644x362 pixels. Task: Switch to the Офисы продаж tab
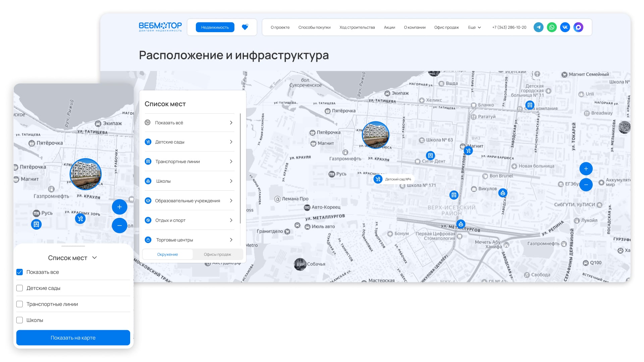tap(217, 254)
